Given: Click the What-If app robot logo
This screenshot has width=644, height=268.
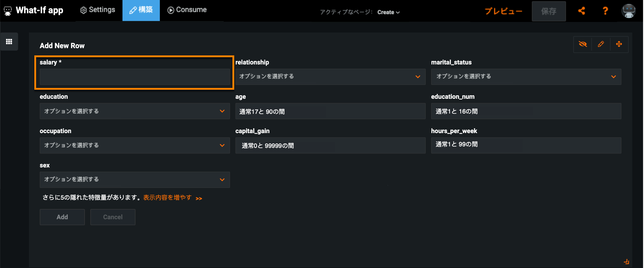Looking at the screenshot, I should (8, 11).
